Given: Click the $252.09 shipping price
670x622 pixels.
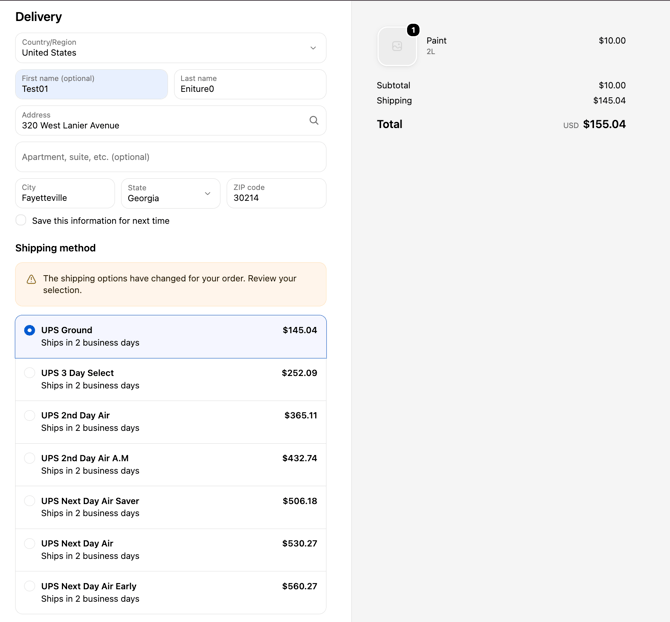Looking at the screenshot, I should (x=299, y=373).
